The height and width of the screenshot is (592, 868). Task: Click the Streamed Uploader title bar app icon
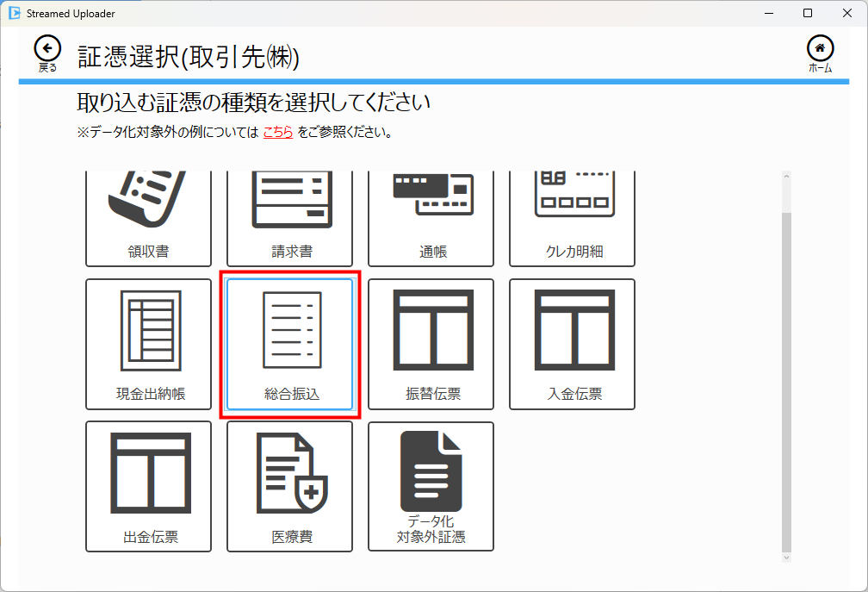[14, 13]
